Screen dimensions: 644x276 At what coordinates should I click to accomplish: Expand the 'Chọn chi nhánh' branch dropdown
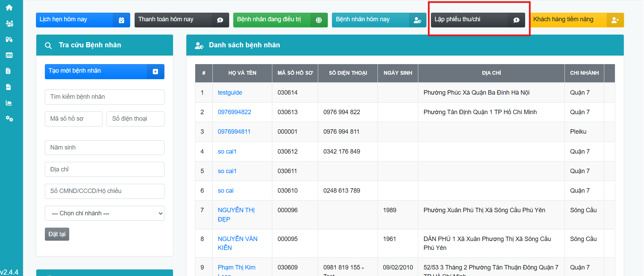point(104,213)
